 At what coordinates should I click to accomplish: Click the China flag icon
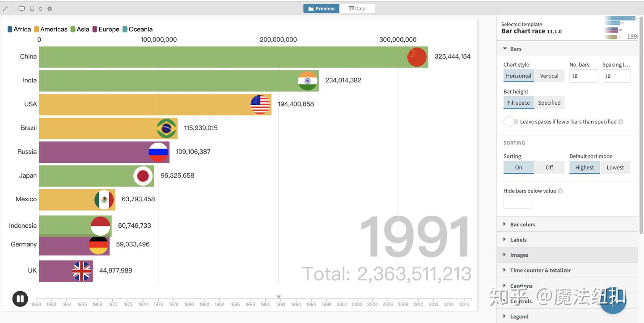(x=416, y=57)
